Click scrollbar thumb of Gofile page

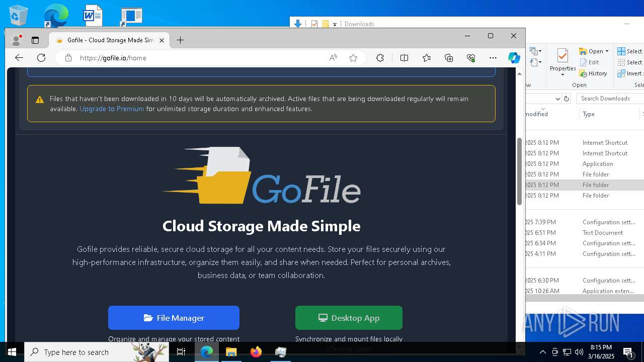click(x=519, y=171)
